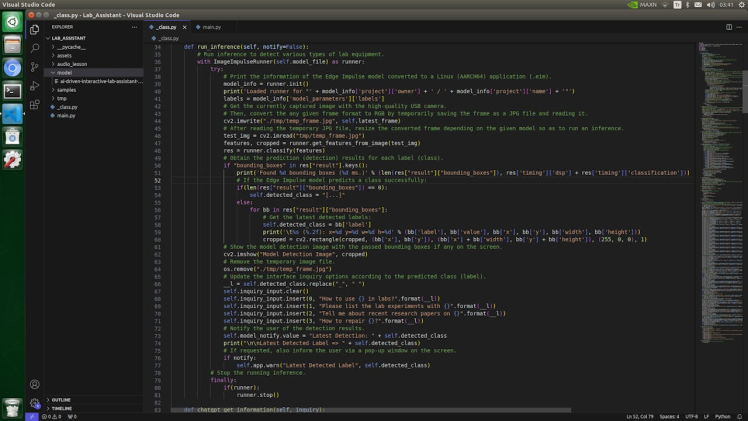Screen dimensions: 748x421
Task: Collapse the model folder
Action: [64, 72]
